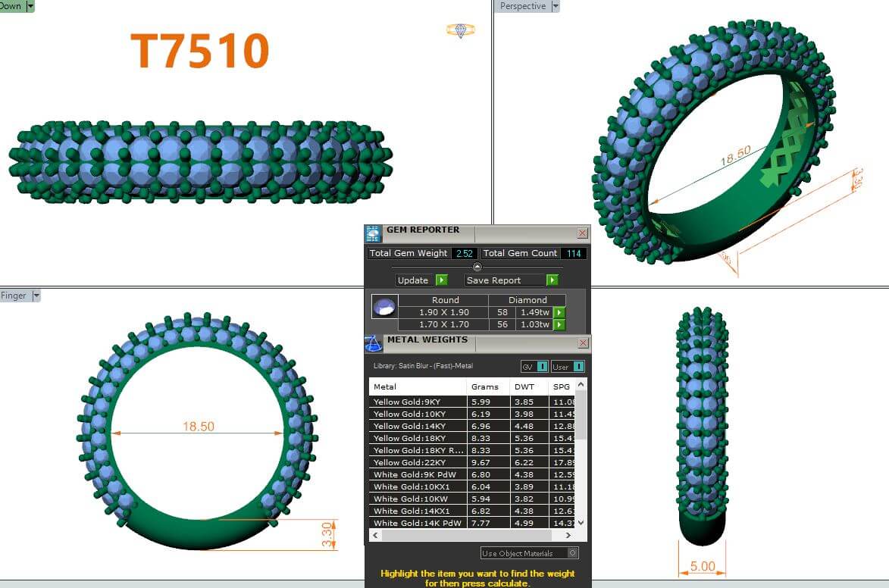Close the Metal Weights panel
The width and height of the screenshot is (889, 588).
click(x=583, y=343)
